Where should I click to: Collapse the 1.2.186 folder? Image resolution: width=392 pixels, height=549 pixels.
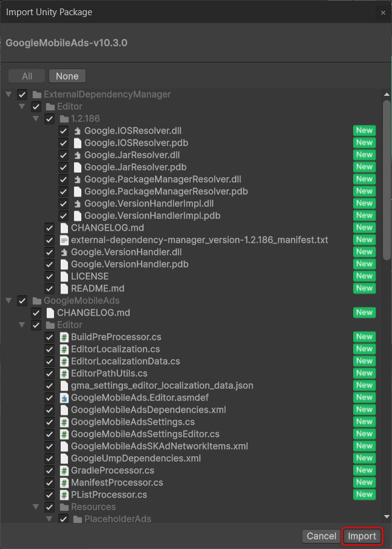point(36,119)
